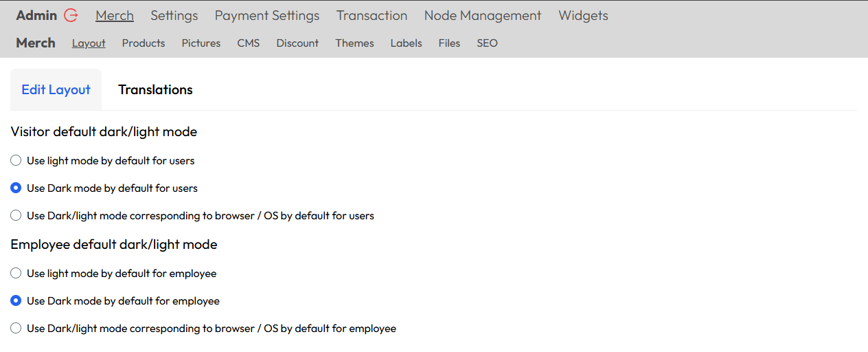This screenshot has height=352, width=868.
Task: Open the Transaction menu
Action: tap(372, 15)
